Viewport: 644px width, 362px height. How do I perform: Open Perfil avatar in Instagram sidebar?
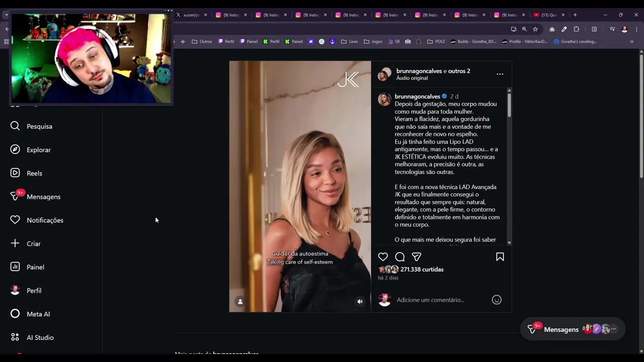(x=15, y=291)
